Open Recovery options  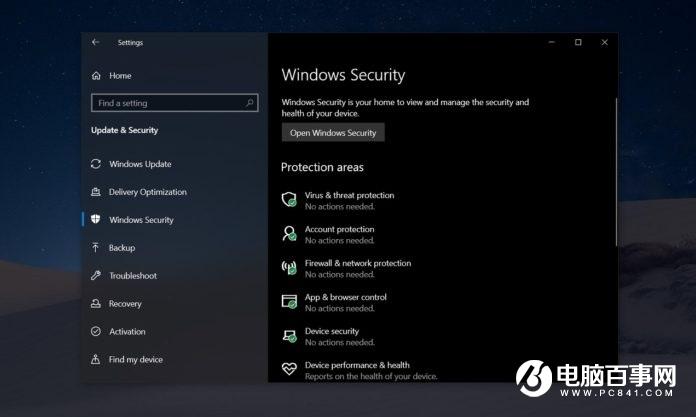pyautogui.click(x=125, y=304)
